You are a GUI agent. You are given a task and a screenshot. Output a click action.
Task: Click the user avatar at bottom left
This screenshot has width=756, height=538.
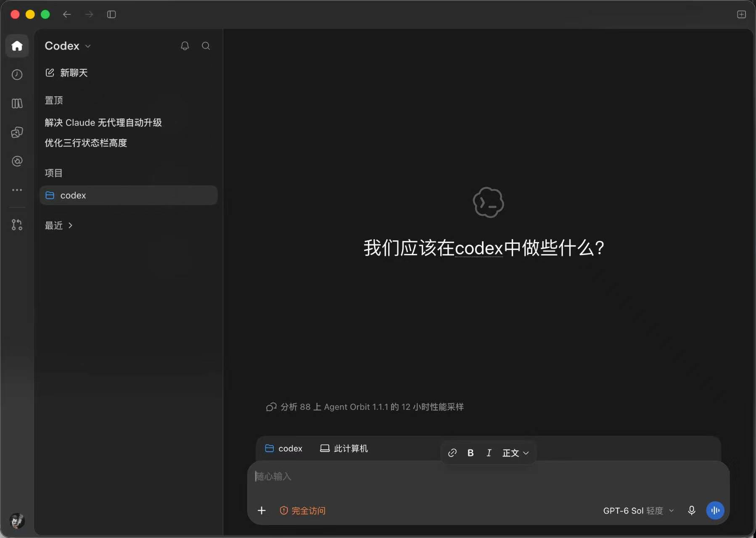17,521
